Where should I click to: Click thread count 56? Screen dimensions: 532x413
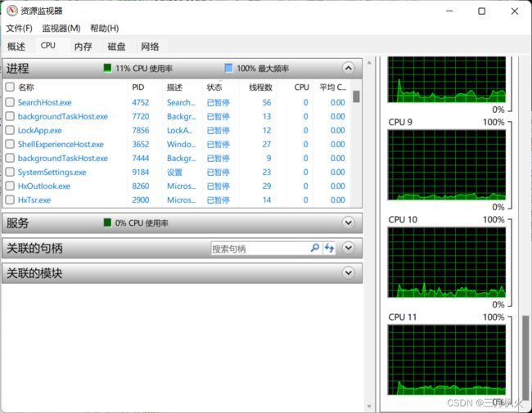pos(267,102)
